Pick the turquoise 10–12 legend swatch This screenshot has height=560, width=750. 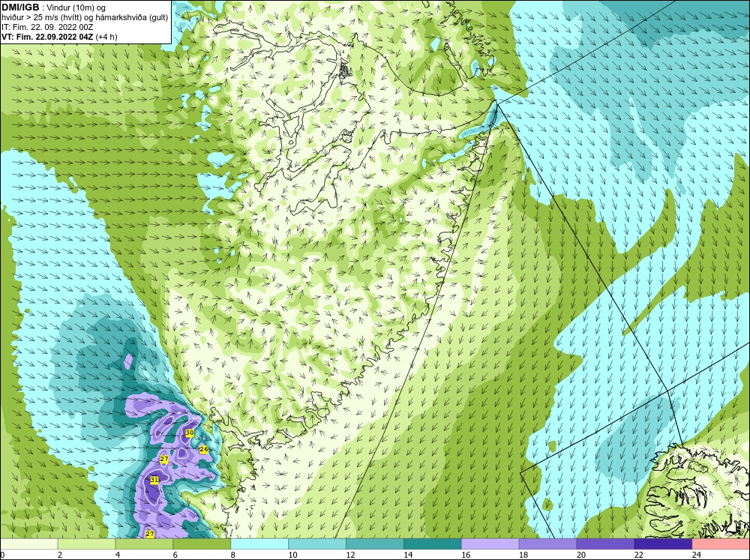click(x=317, y=544)
